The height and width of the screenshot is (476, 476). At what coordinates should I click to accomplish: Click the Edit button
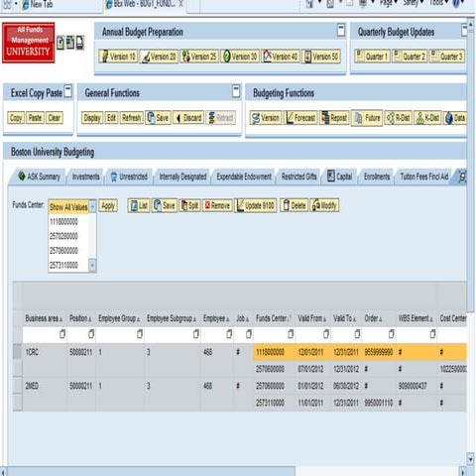(x=111, y=118)
